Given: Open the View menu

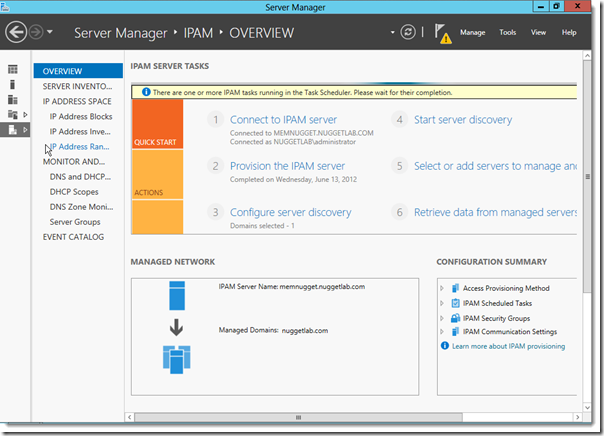Looking at the screenshot, I should pos(538,32).
